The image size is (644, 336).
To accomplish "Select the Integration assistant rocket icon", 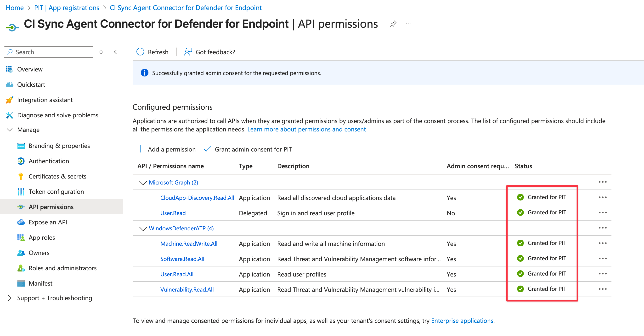I will pyautogui.click(x=9, y=100).
